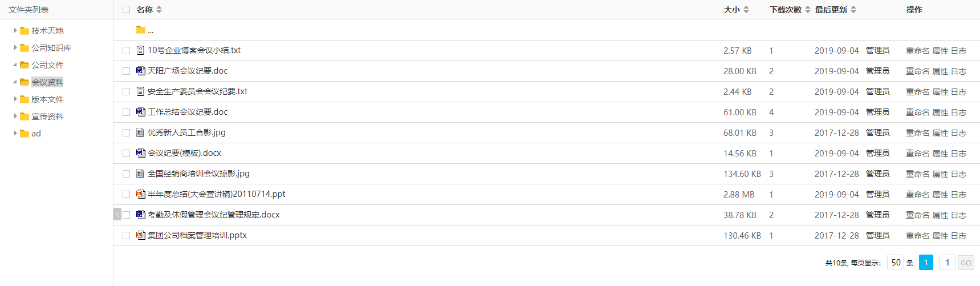Sort file list by 大小 column
This screenshot has width=980, height=286.
[736, 10]
